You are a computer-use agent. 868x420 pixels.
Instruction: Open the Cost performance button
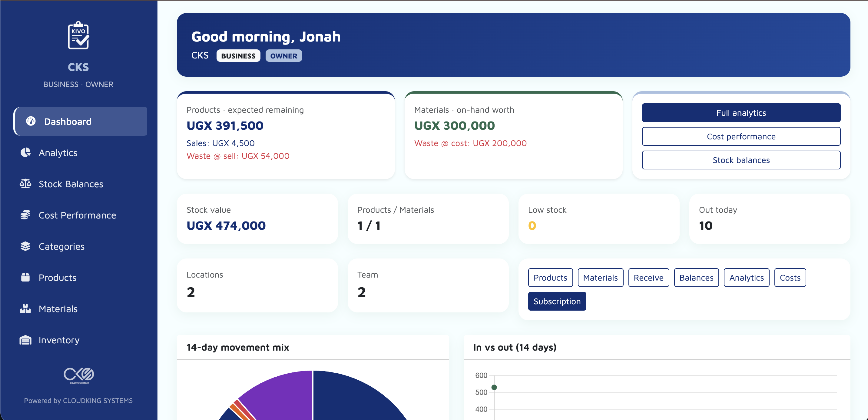point(741,136)
